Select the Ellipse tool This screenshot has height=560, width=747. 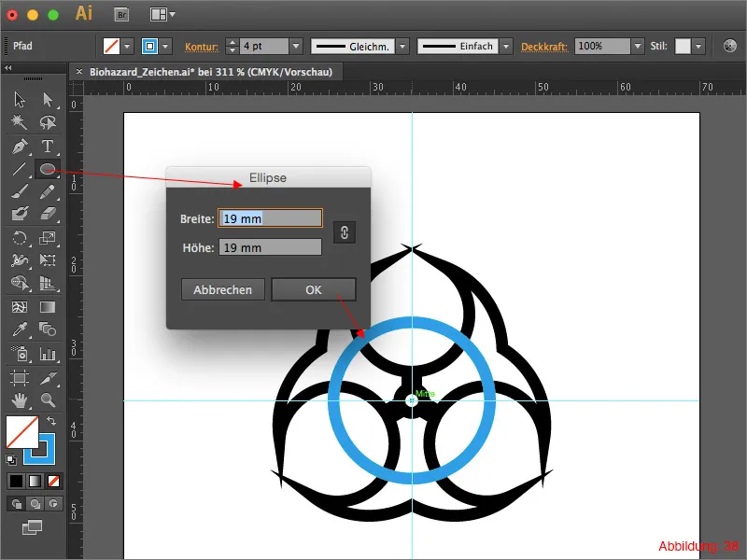click(x=48, y=169)
